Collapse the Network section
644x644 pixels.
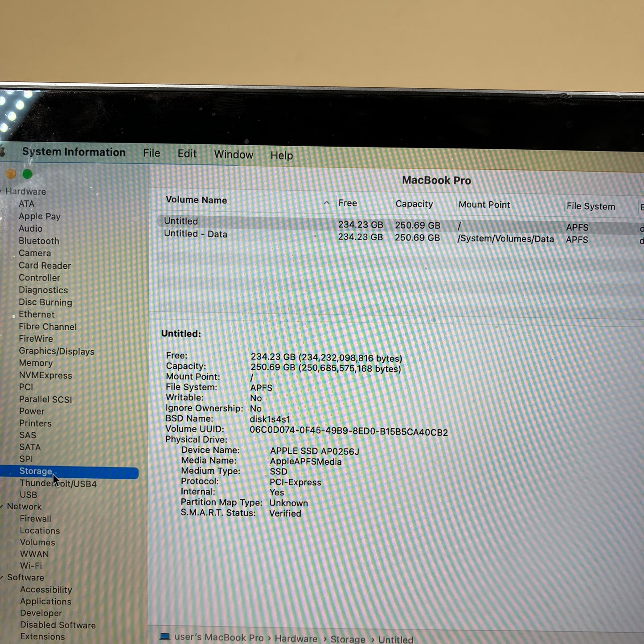point(2,506)
